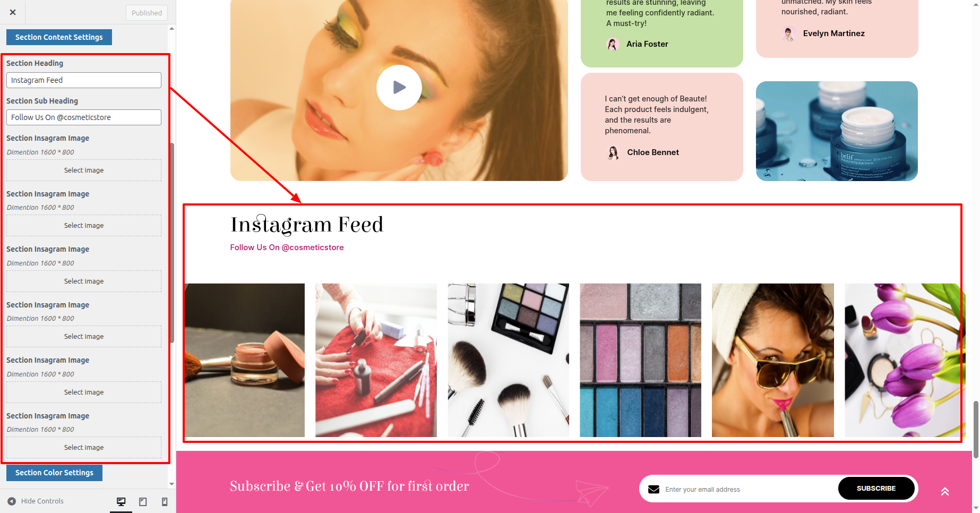Click Chloe Bennet's avatar icon
Viewport: 980px width, 513px height.
[613, 153]
